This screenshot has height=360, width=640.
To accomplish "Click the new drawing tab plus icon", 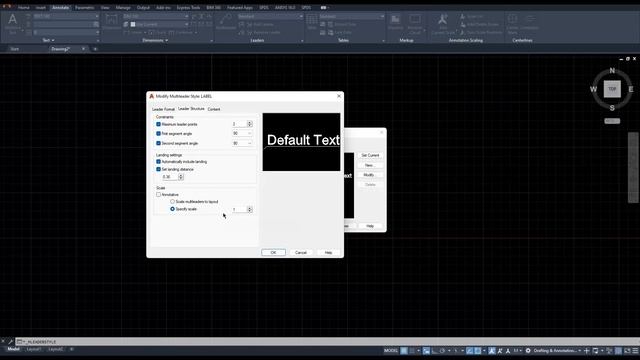I will pyautogui.click(x=95, y=49).
